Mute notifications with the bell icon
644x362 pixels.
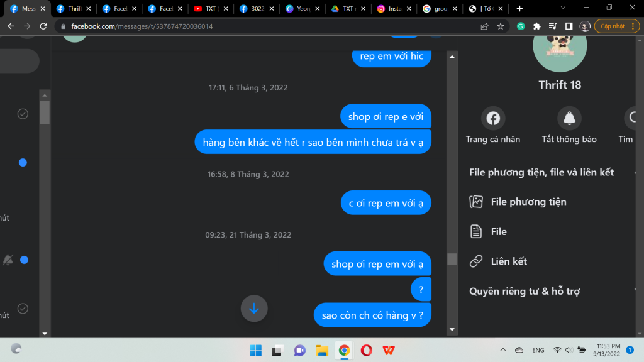(x=569, y=118)
